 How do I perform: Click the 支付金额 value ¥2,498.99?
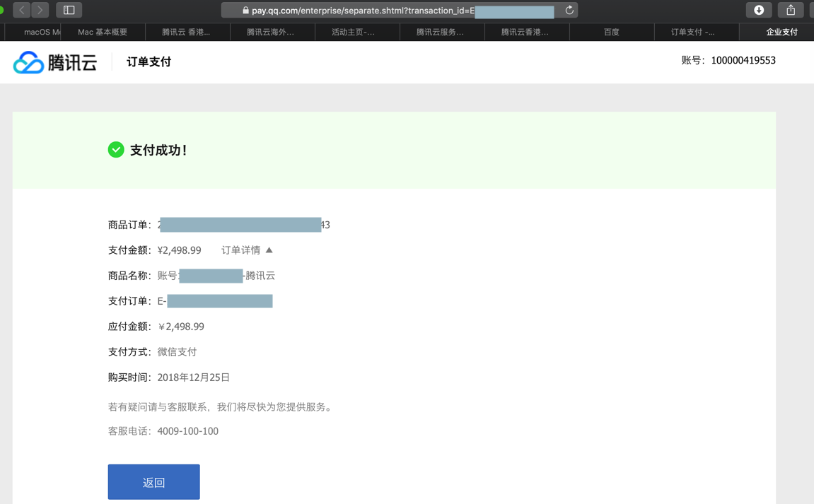pyautogui.click(x=179, y=250)
